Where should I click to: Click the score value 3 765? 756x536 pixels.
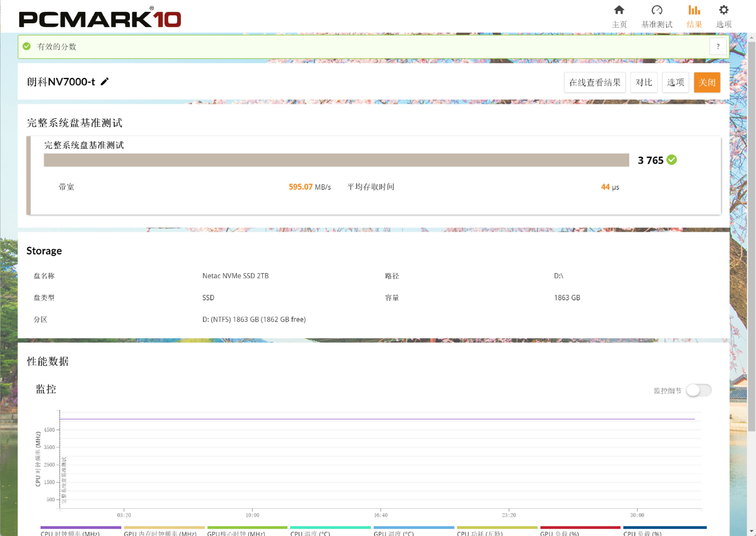[x=651, y=160]
